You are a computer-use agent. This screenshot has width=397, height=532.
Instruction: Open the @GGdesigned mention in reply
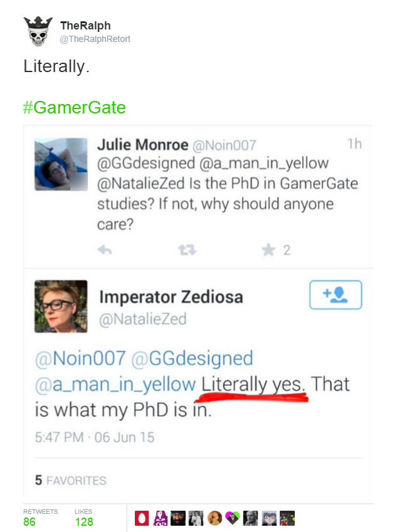tap(192, 358)
